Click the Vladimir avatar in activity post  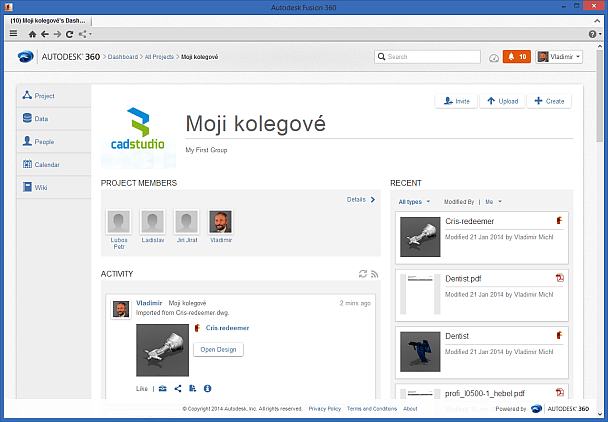[121, 309]
